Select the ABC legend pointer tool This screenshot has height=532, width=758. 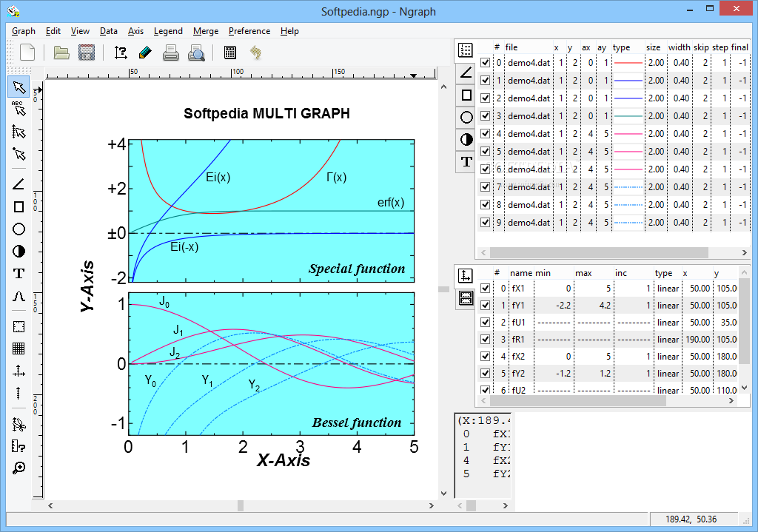click(19, 109)
